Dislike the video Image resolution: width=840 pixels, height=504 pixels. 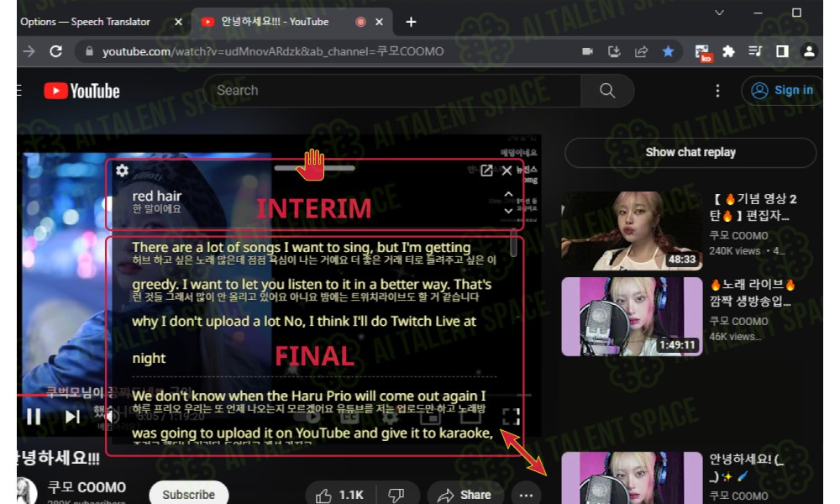(x=396, y=495)
